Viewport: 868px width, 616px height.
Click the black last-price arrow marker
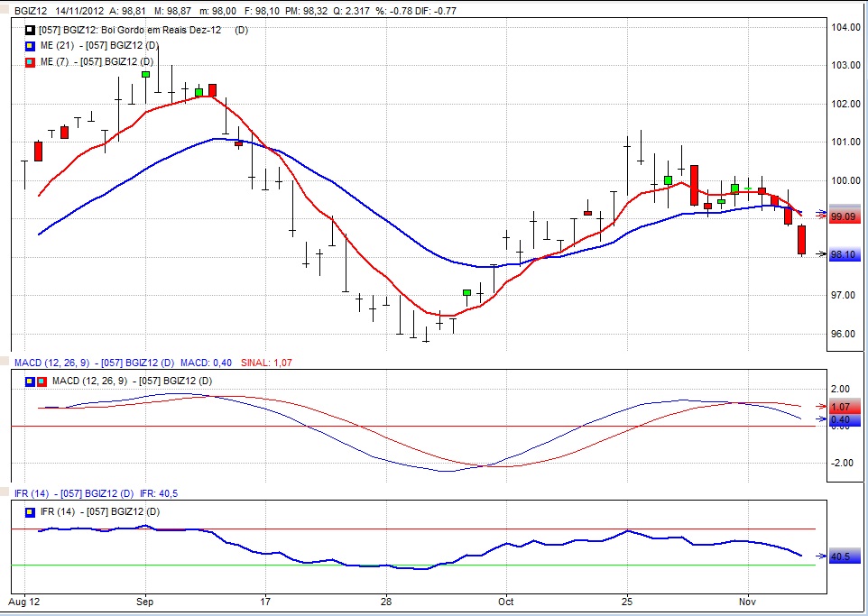coord(819,254)
